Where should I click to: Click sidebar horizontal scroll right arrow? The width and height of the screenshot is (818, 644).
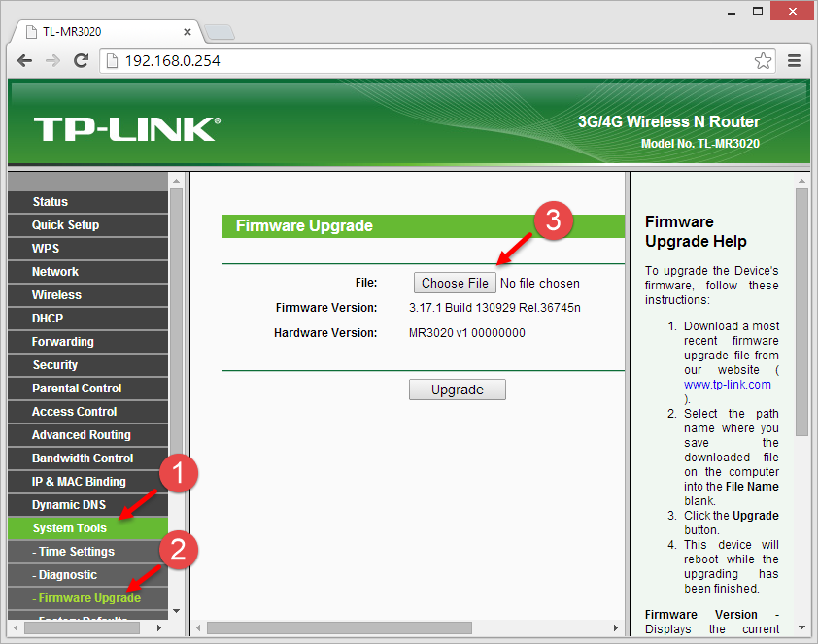(159, 628)
